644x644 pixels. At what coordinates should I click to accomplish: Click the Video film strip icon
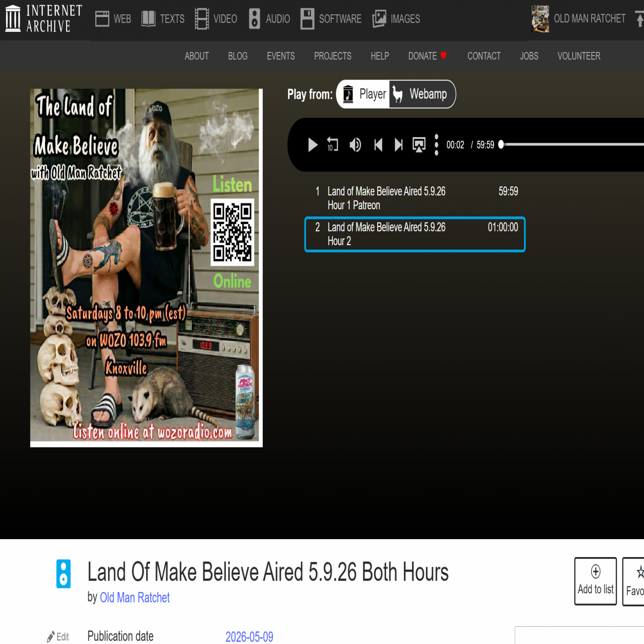pyautogui.click(x=201, y=19)
